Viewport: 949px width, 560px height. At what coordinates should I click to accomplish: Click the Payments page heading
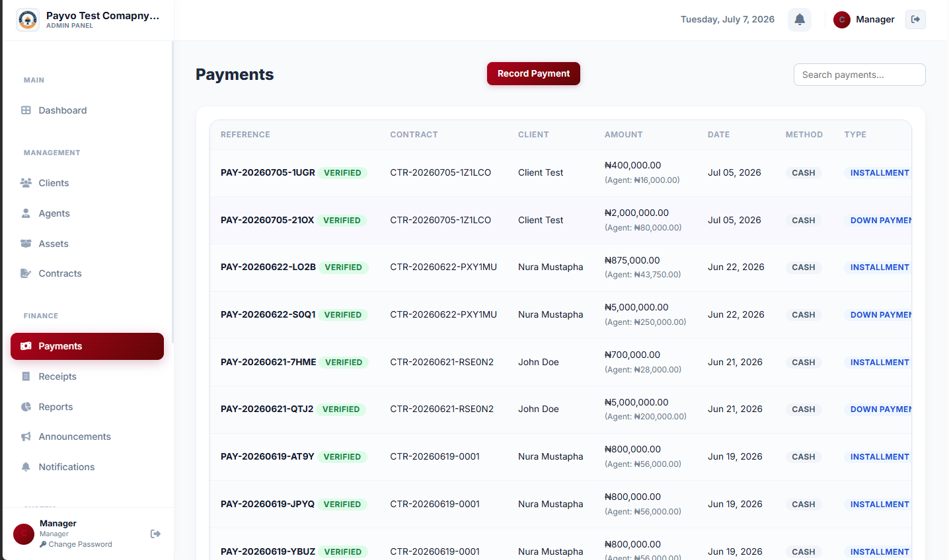pos(235,75)
